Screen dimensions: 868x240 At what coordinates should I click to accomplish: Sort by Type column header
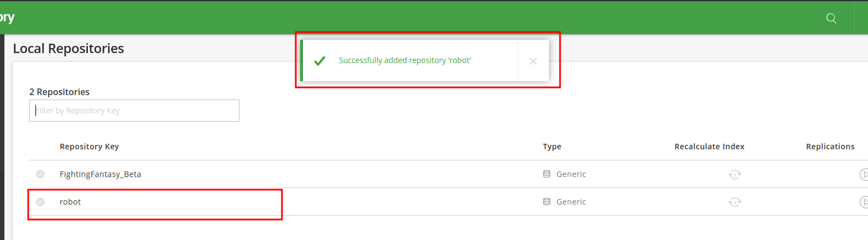pyautogui.click(x=552, y=147)
